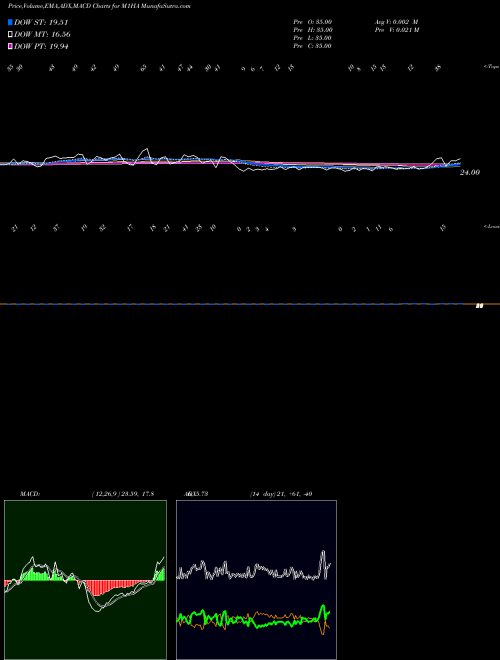
Task: Select the 'DOW ST: 19.51' legend text
Action: [41, 22]
